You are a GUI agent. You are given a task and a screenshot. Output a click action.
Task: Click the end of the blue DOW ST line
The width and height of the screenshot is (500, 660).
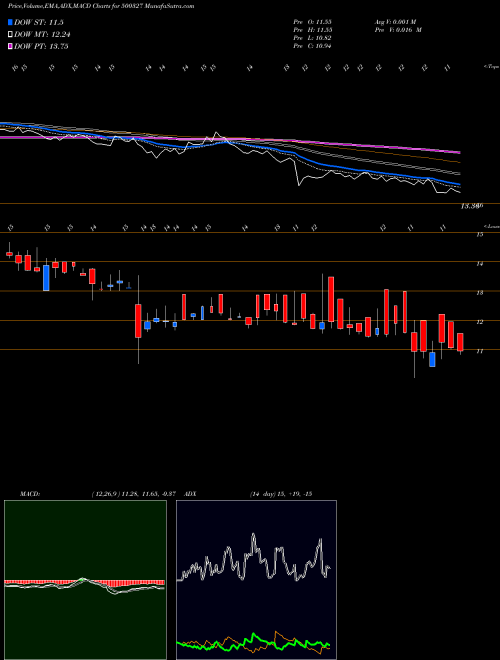[x=459, y=184]
